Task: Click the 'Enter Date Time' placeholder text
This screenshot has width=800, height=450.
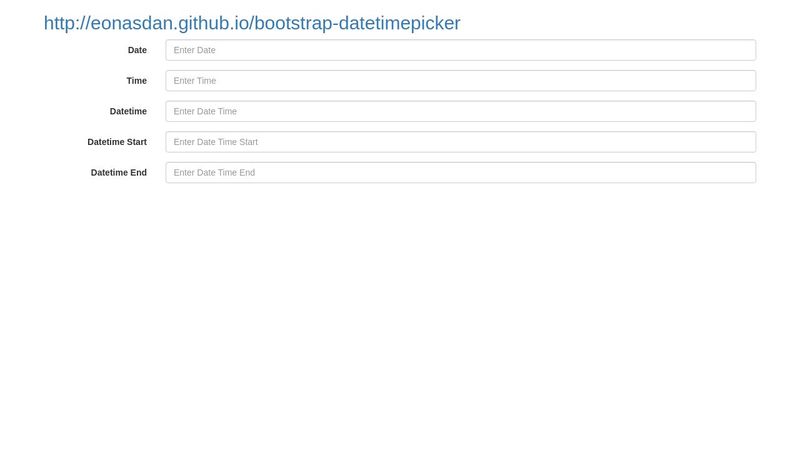Action: [205, 111]
